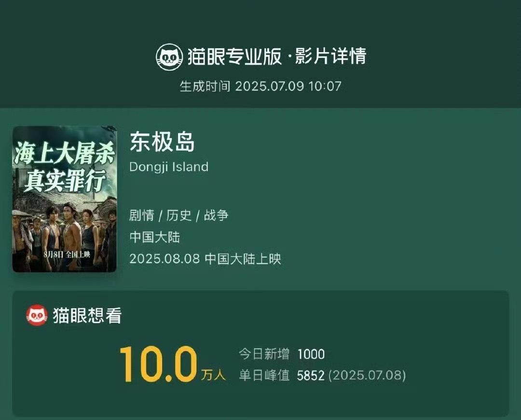
Task: Click the 2025.08.08 release date line
Action: 205,258
